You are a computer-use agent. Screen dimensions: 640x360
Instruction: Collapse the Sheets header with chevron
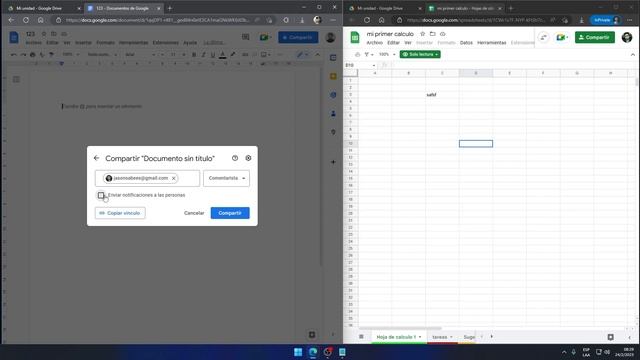coord(633,54)
